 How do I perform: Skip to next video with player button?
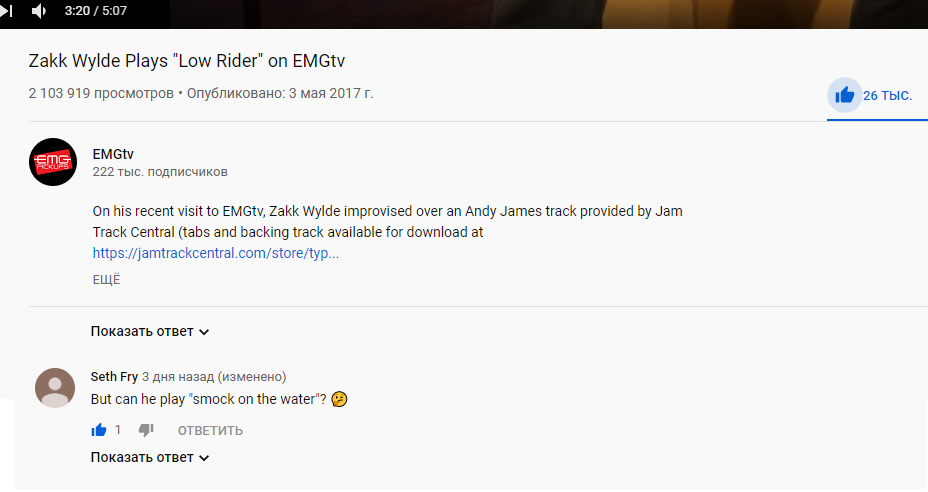tap(6, 11)
